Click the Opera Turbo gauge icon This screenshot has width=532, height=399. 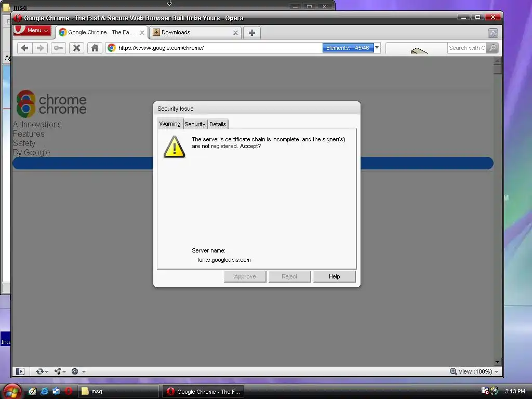point(75,371)
